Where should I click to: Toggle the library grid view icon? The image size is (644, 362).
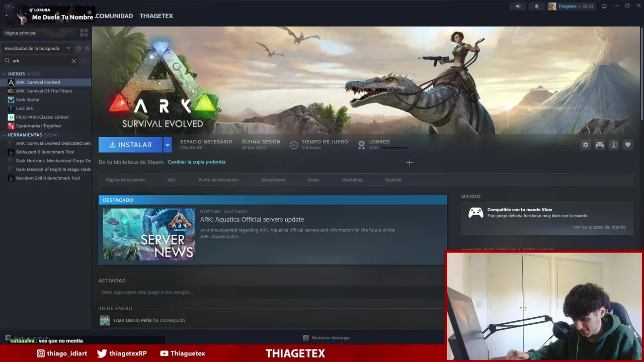tap(84, 33)
